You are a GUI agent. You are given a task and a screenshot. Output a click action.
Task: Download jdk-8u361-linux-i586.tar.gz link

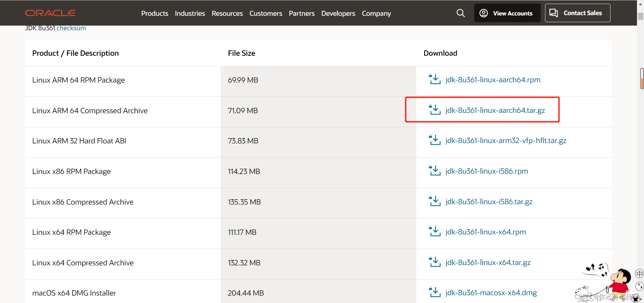489,202
